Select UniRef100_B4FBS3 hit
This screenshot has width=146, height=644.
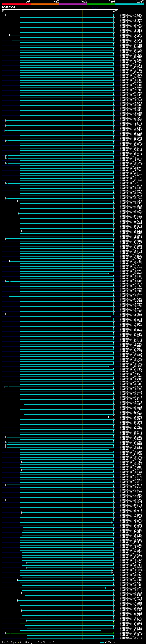(131, 37)
